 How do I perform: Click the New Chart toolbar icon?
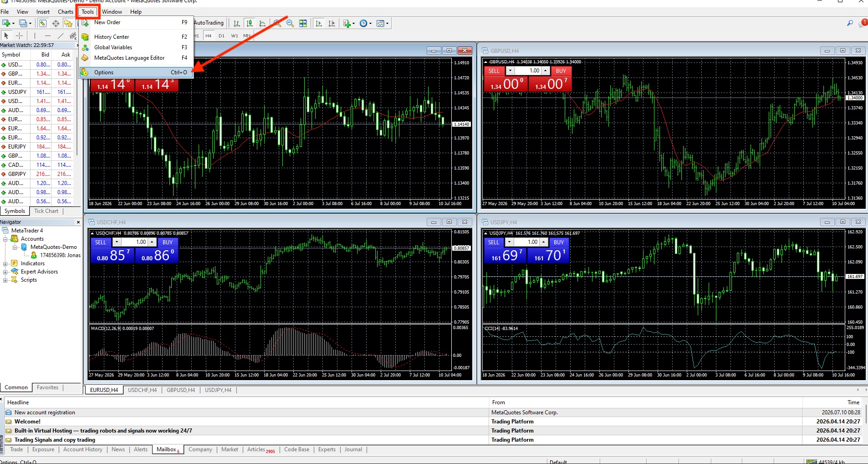click(x=6, y=23)
